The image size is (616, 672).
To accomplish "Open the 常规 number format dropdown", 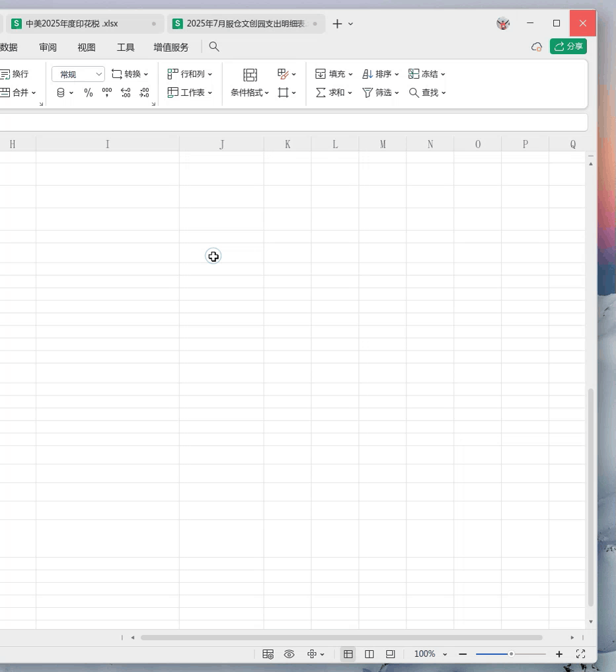I will coord(79,74).
